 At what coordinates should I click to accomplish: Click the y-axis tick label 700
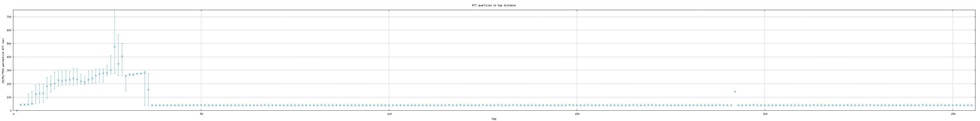click(9, 17)
